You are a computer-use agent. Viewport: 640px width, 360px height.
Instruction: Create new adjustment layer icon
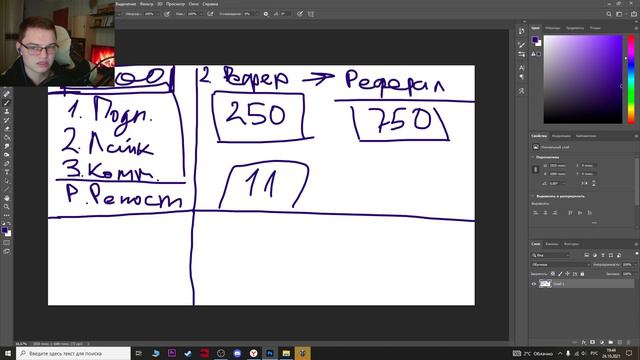pos(602,342)
